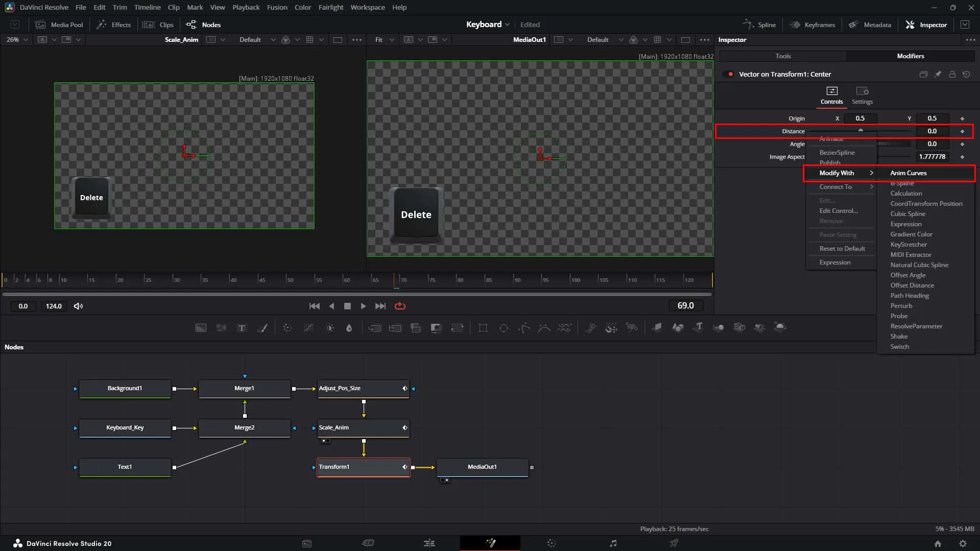The width and height of the screenshot is (980, 551).
Task: Open Project Settings gear icon
Action: 963,544
